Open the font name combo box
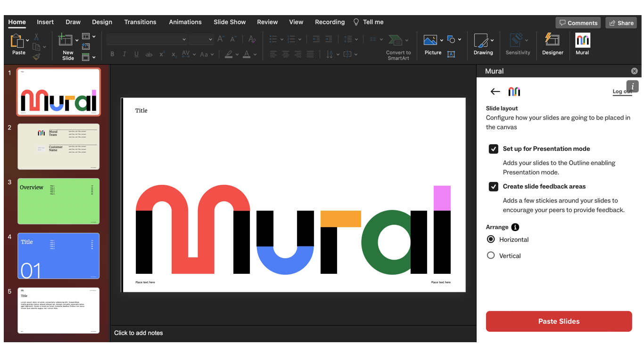 [x=147, y=40]
